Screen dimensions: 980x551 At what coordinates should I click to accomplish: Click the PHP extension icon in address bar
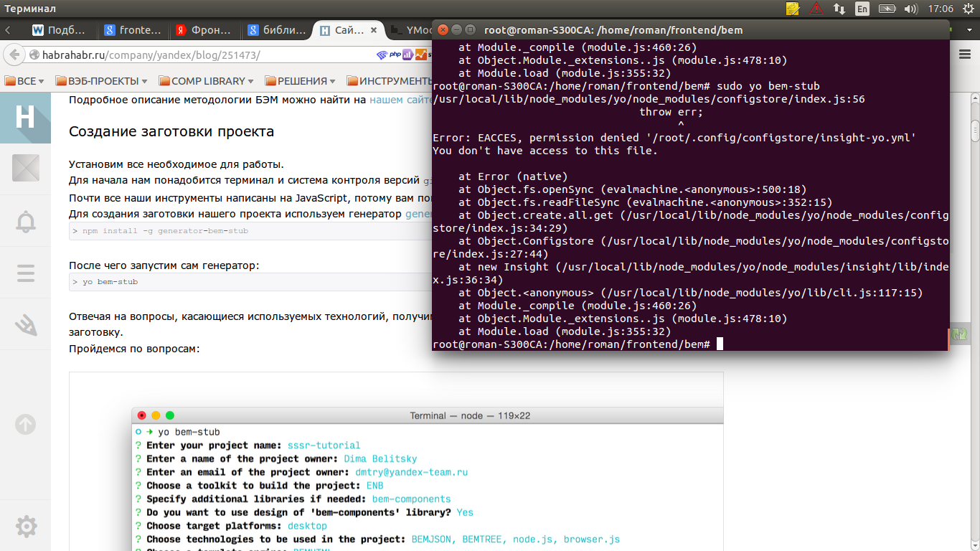coord(395,55)
